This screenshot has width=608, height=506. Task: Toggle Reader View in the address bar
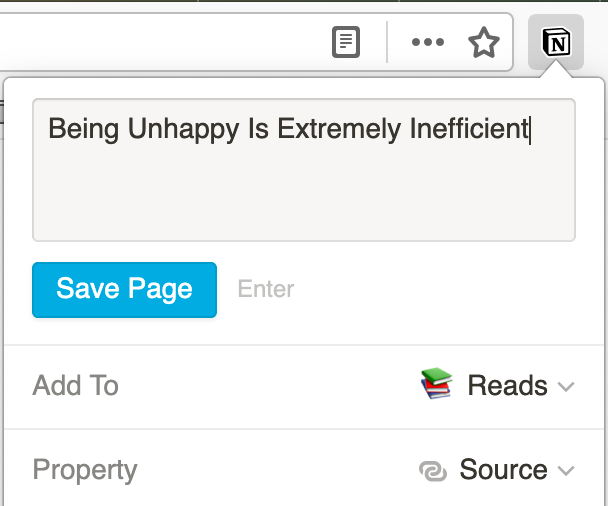tap(346, 42)
